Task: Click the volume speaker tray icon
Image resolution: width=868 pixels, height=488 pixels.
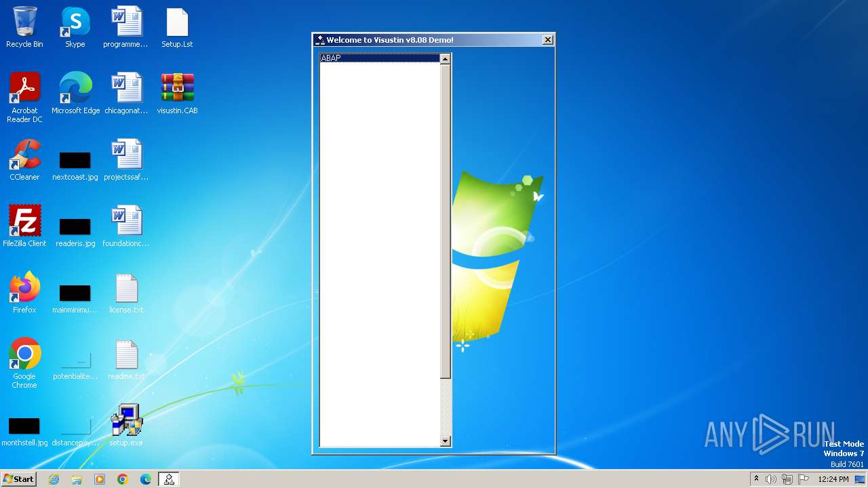Action: [x=771, y=479]
